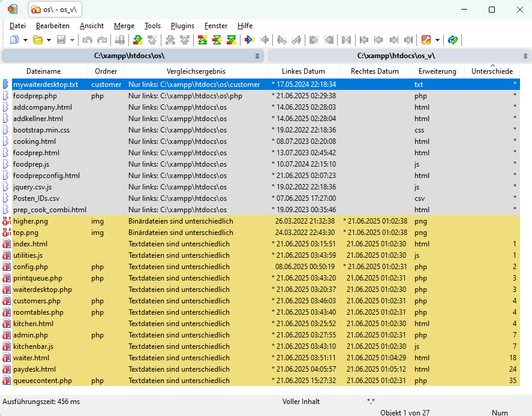Open Options via the wrench icon
The width and height of the screenshot is (532, 416).
tap(426, 40)
